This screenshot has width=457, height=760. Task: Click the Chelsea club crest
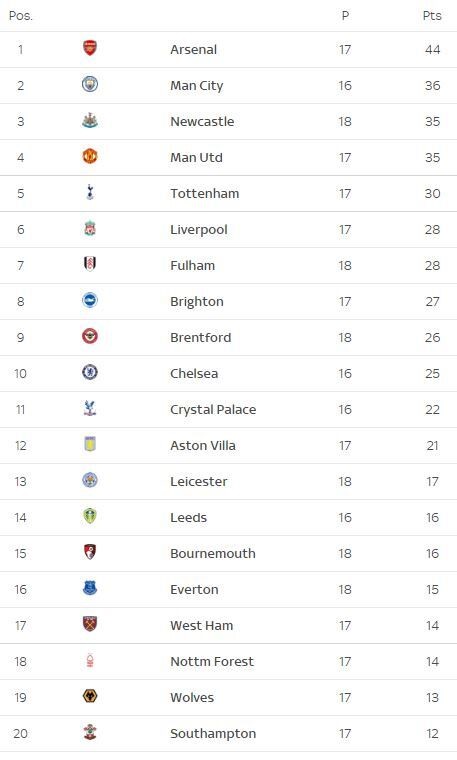point(90,372)
